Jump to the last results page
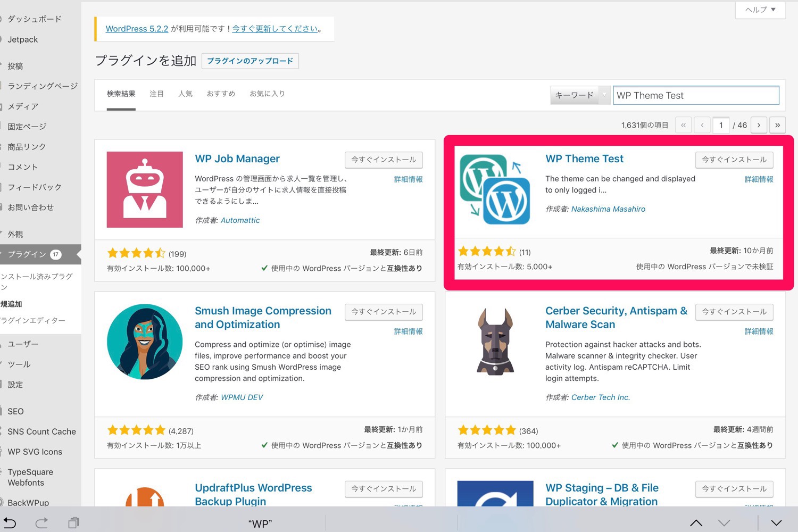The width and height of the screenshot is (798, 532). (x=777, y=125)
